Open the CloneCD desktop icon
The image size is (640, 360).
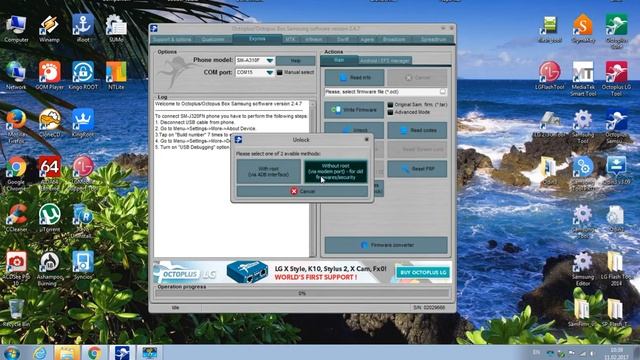49,123
